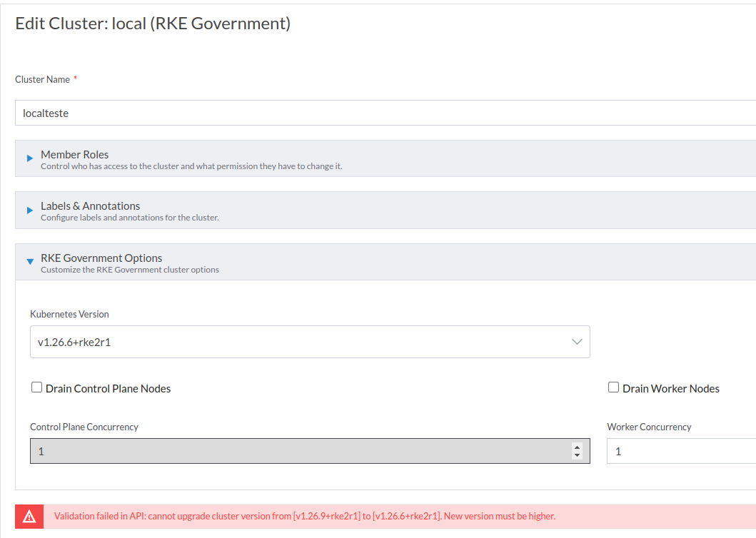Click the Cluster Name input field
Image resolution: width=756 pixels, height=538 pixels.
tap(286, 113)
